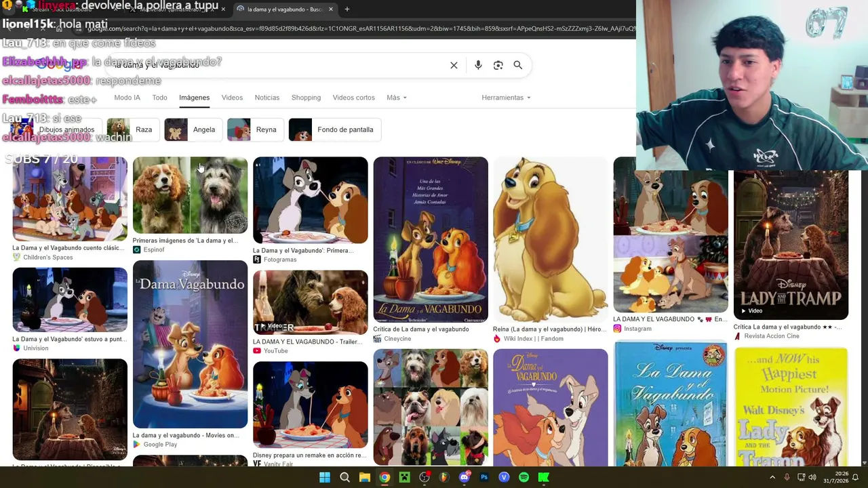Open the YouTube trailer video thumbnail

click(311, 302)
